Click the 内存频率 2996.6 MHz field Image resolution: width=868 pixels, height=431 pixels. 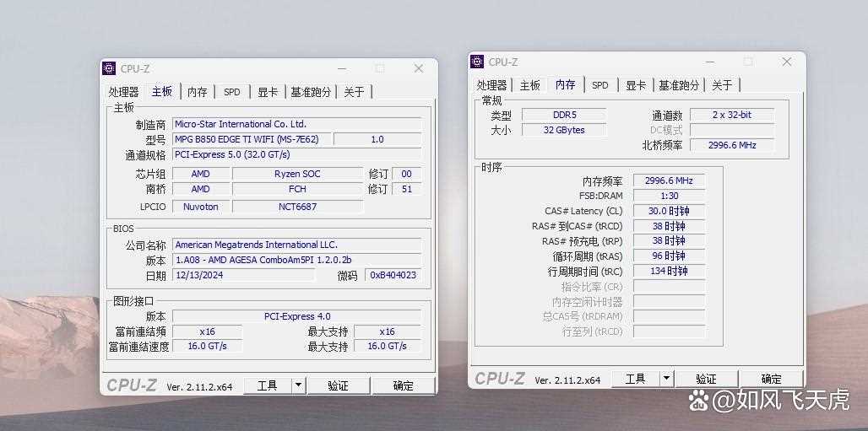pyautogui.click(x=670, y=180)
